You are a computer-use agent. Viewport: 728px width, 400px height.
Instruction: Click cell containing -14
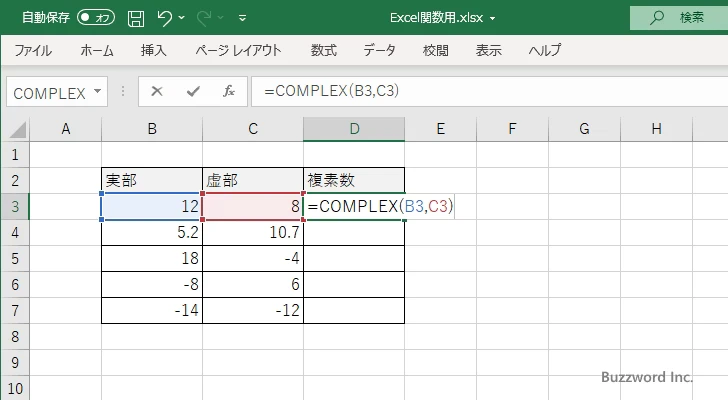152,310
